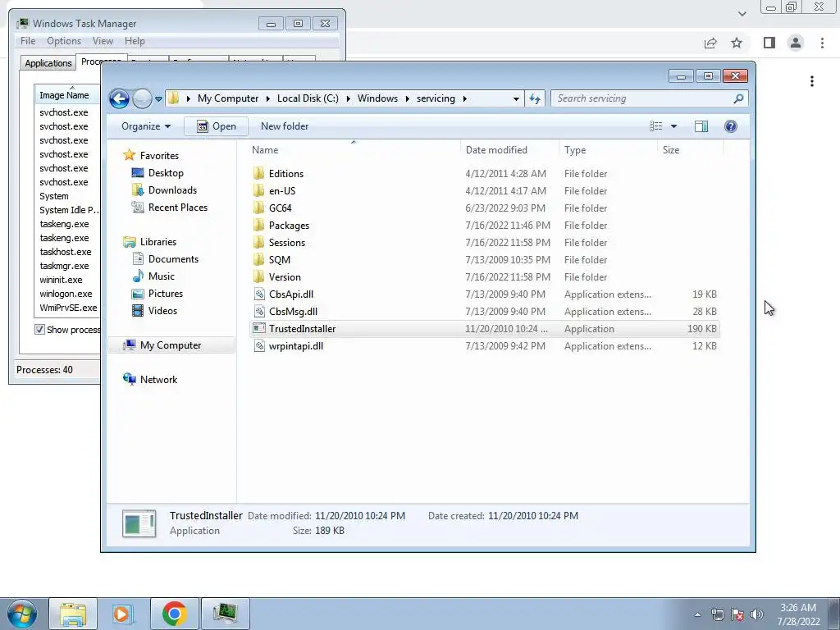The image size is (840, 630).
Task: Toggle the Show processes checkbox in Task Manager
Action: click(39, 330)
